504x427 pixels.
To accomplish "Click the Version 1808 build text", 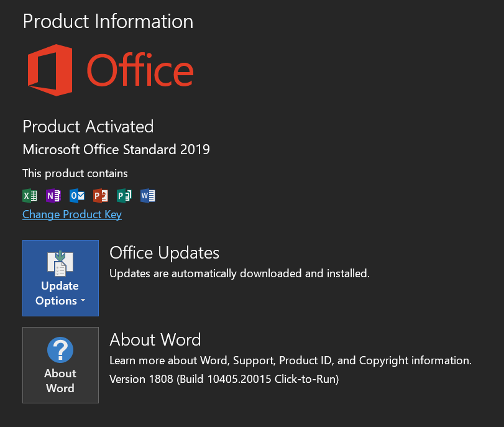I will [x=224, y=379].
